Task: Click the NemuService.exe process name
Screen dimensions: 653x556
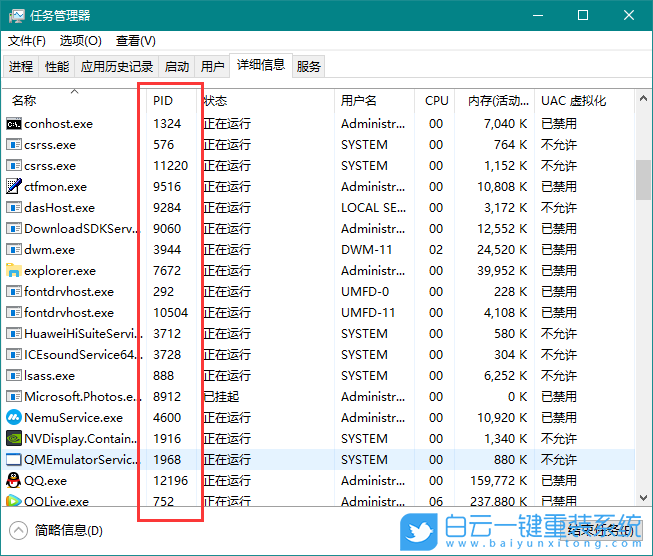Action: [73, 417]
